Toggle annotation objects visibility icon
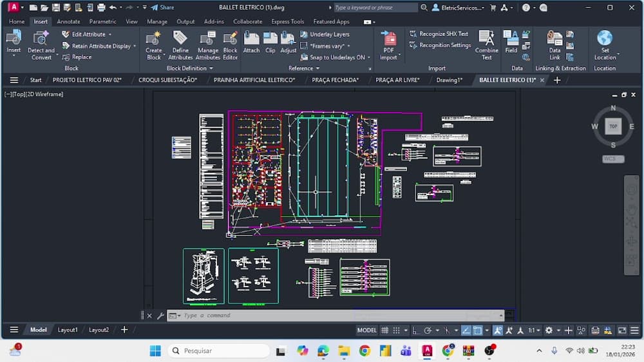 point(498,330)
